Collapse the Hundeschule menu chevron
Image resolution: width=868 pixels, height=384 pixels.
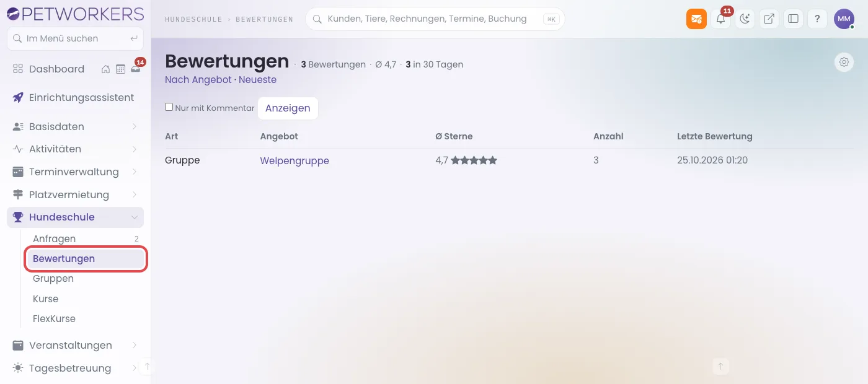point(135,217)
